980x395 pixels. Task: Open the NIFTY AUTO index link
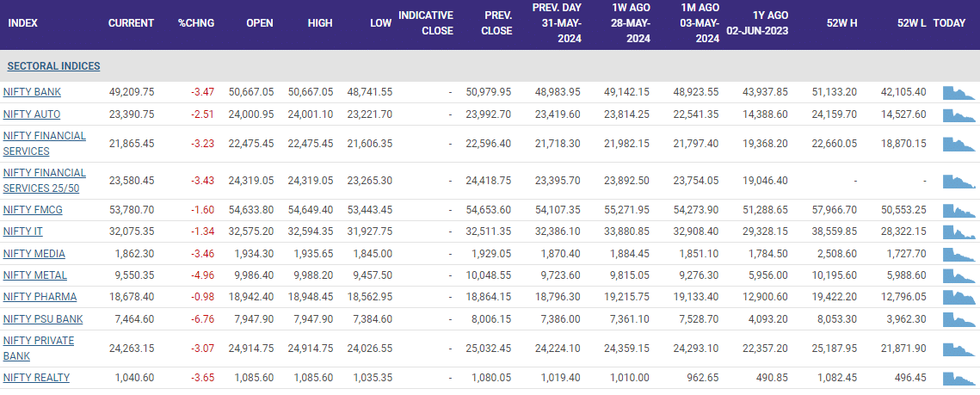(x=32, y=114)
